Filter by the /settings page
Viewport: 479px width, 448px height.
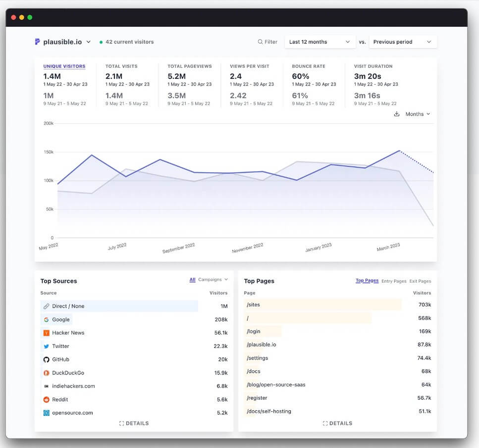(257, 358)
